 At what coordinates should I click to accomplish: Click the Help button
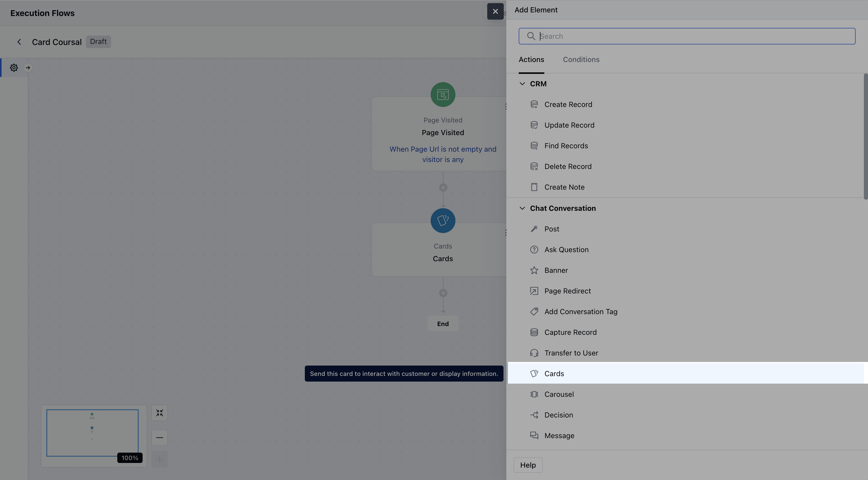(x=528, y=465)
